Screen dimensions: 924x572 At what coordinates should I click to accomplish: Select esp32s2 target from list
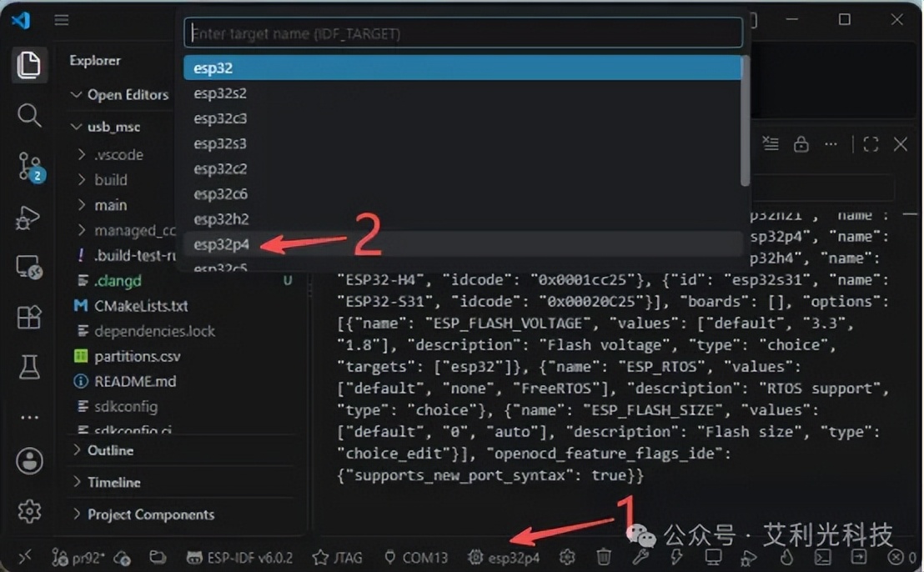pos(463,93)
